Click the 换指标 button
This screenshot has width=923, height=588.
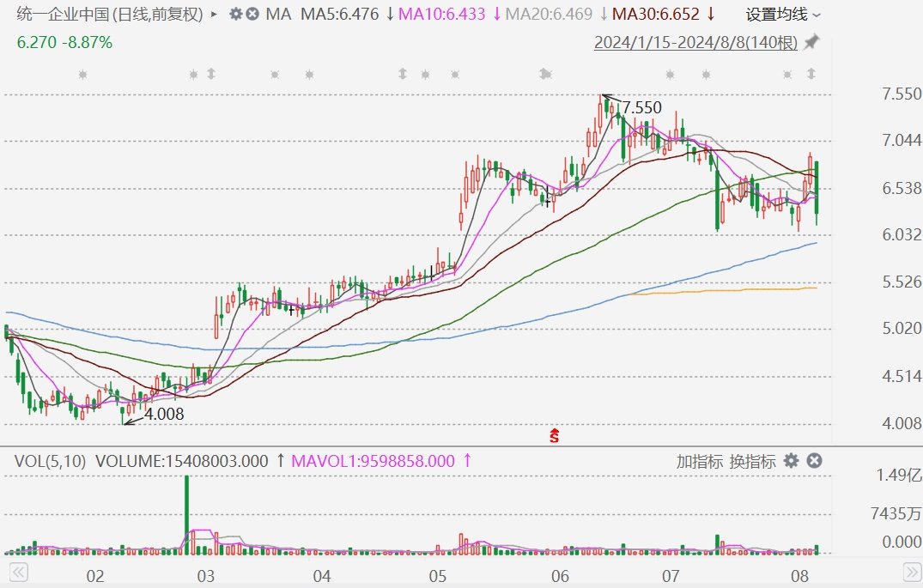point(752,461)
